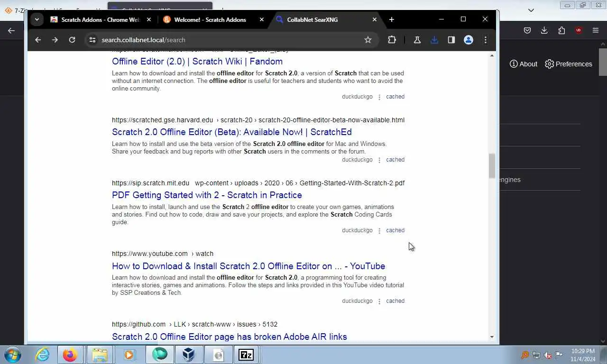607x364 pixels.
Task: Open Firefox extensions toolbar icon
Action: [x=561, y=30]
